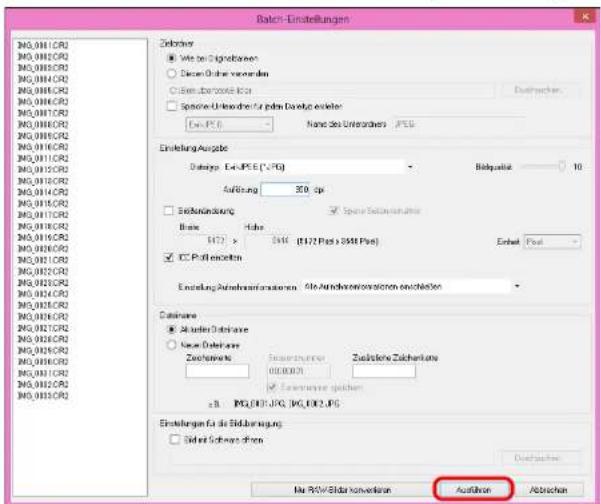Click the Auflösung dpi input field
The height and width of the screenshot is (504, 601).
(285, 190)
